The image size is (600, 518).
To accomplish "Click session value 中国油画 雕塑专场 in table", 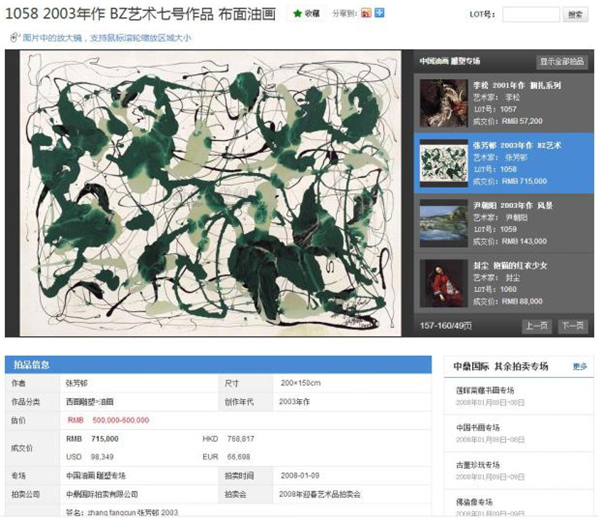I will pos(96,476).
